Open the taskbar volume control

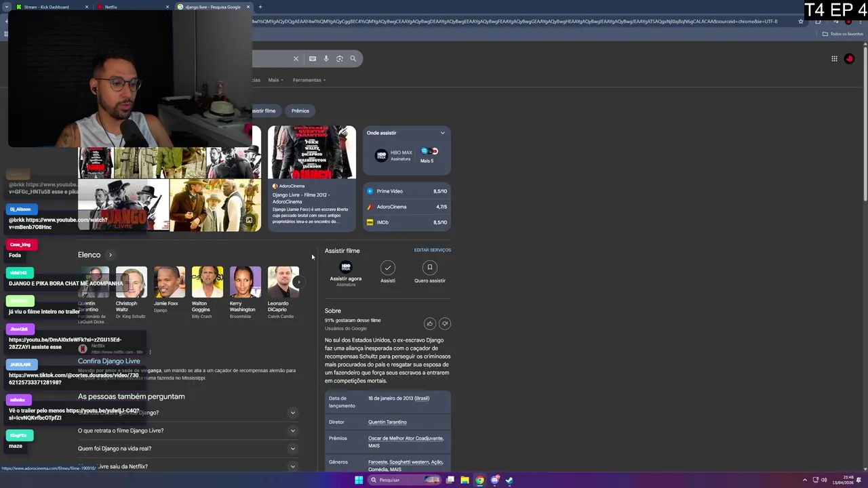[824, 480]
